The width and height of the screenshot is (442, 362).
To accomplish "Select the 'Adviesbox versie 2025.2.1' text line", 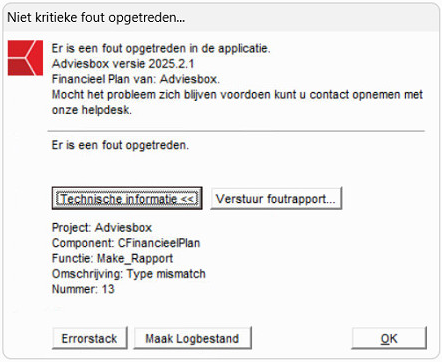I will coord(123,63).
